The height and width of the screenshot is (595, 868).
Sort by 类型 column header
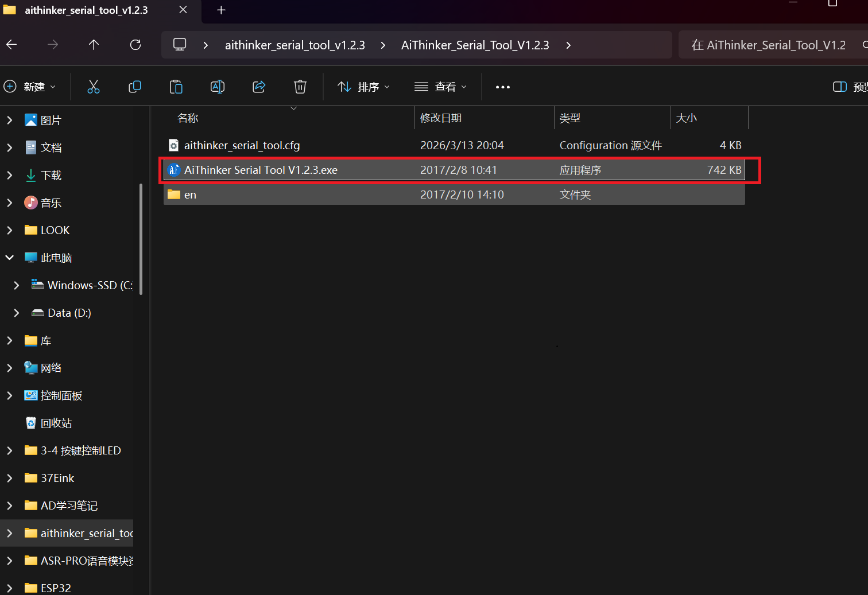(570, 118)
